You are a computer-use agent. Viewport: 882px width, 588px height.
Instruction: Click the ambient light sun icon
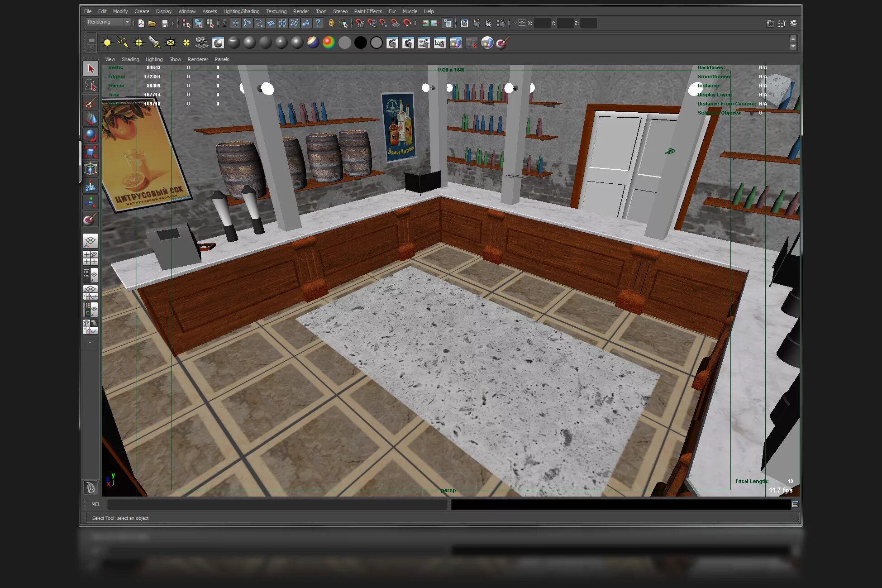click(x=107, y=43)
